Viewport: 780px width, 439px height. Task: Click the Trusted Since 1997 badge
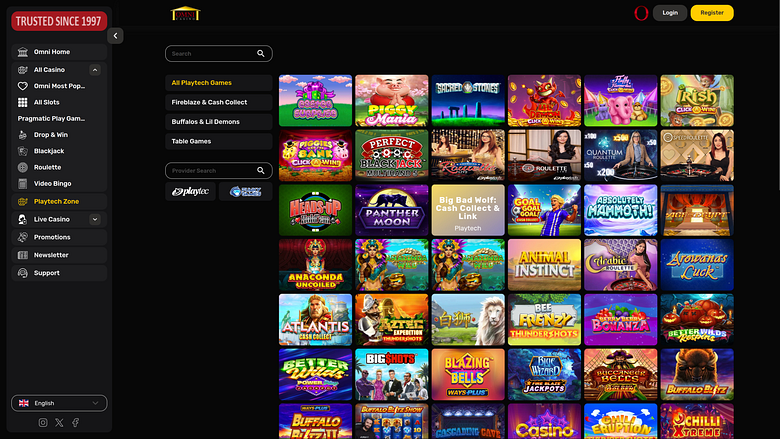(59, 21)
